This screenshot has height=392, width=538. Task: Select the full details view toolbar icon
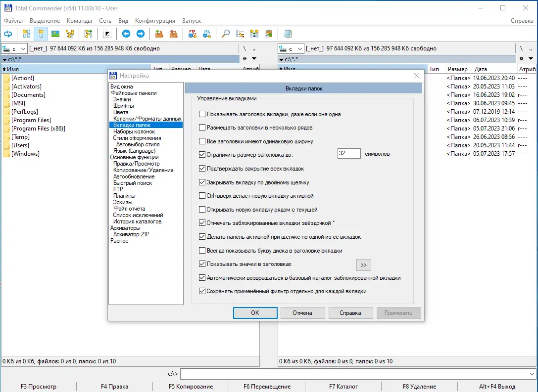point(41,34)
